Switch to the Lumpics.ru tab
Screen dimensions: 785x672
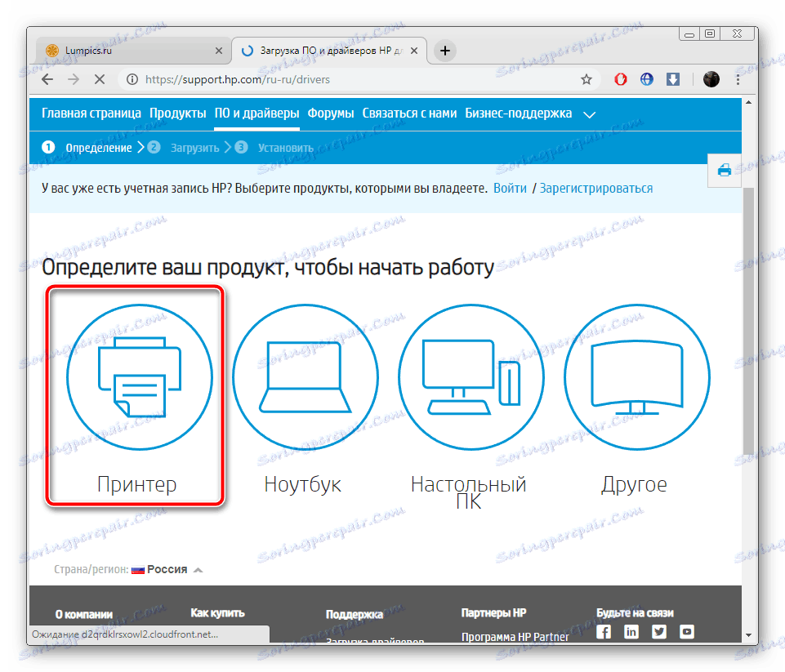tap(134, 51)
